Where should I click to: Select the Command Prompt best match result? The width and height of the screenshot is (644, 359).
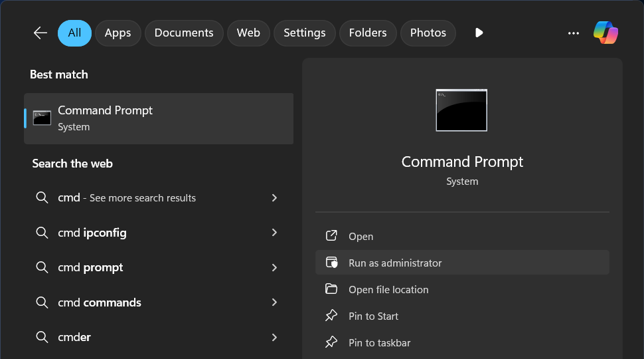159,118
